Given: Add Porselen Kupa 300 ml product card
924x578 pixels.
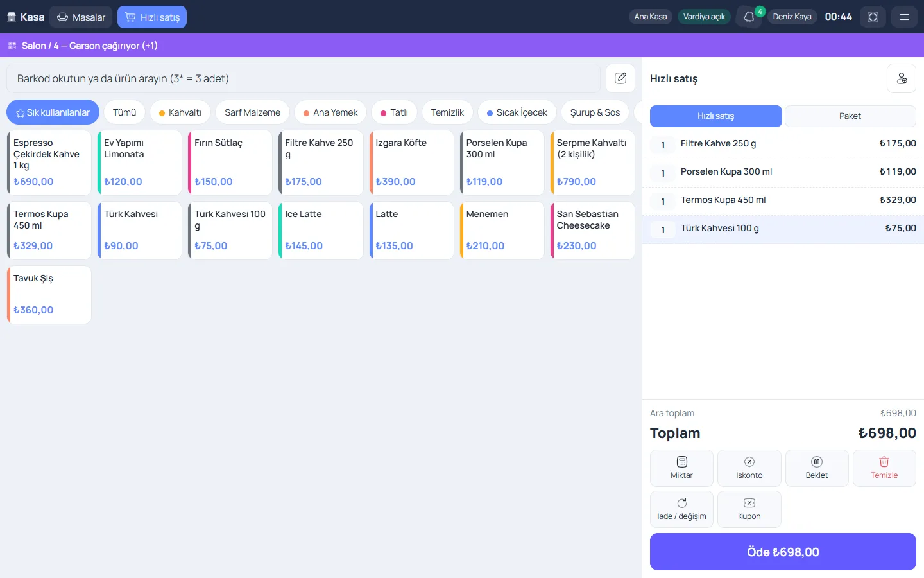Looking at the screenshot, I should [502, 163].
